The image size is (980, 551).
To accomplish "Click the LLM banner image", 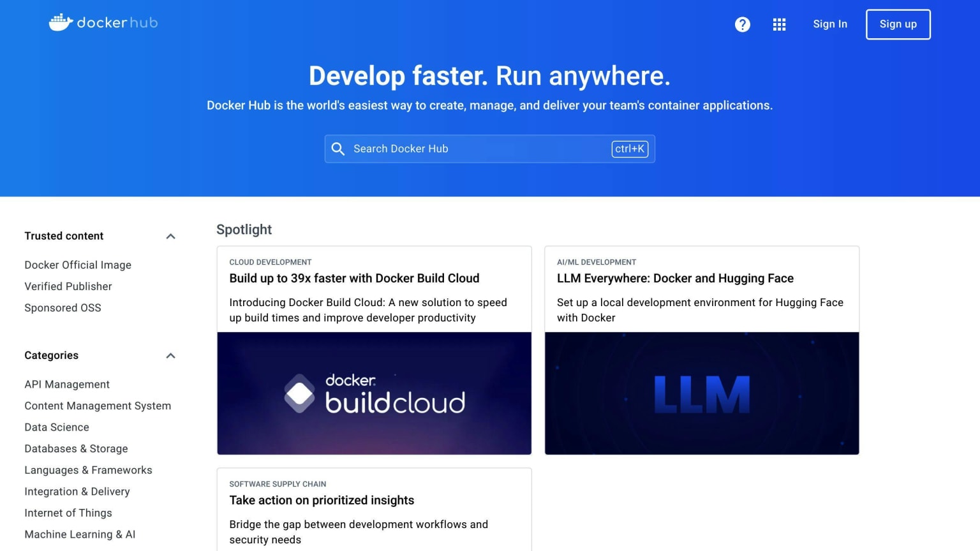I will [702, 393].
